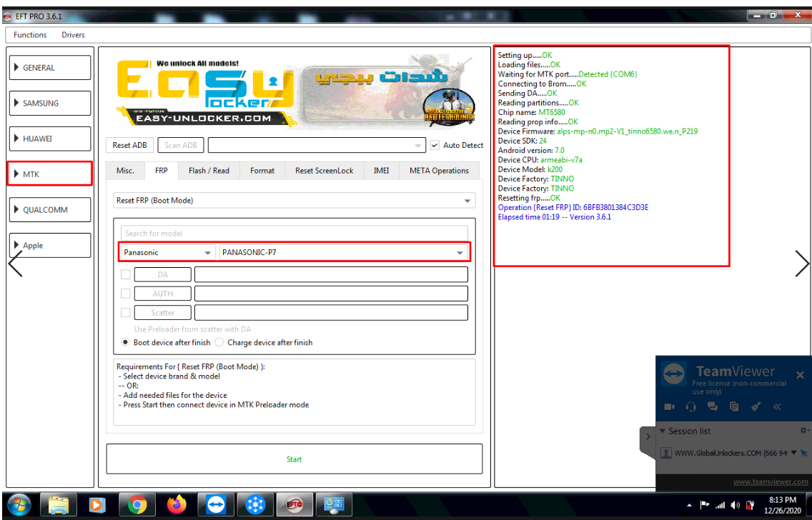Open the TeamViewer file transfer documents icon
The height and width of the screenshot is (520, 812).
pos(734,406)
